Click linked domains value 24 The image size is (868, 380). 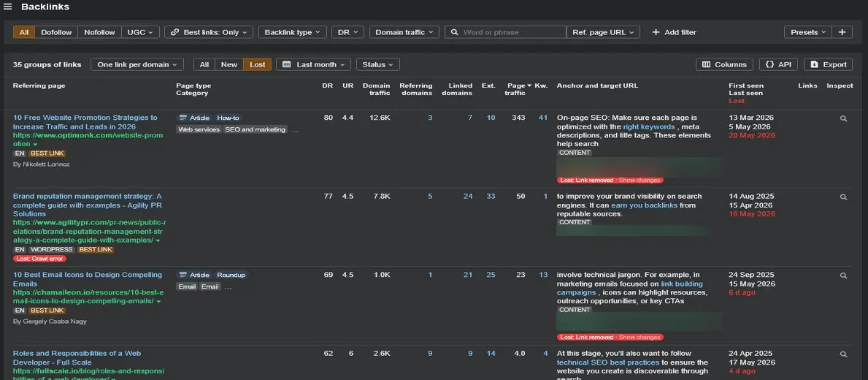click(468, 197)
